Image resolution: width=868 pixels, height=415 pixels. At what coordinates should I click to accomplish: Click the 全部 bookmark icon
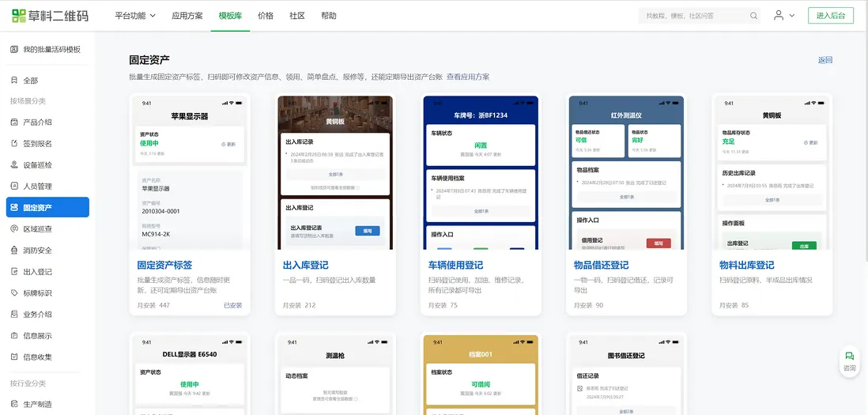click(x=14, y=81)
